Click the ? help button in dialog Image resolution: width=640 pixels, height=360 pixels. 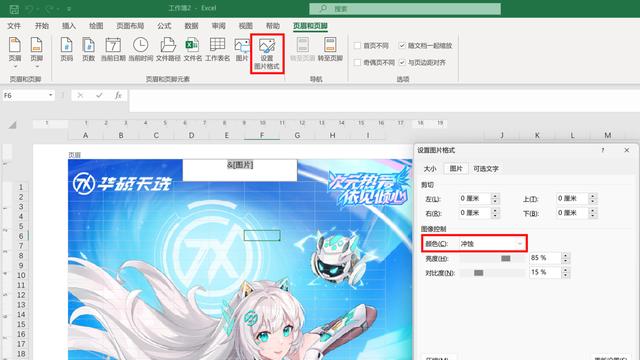pyautogui.click(x=602, y=150)
